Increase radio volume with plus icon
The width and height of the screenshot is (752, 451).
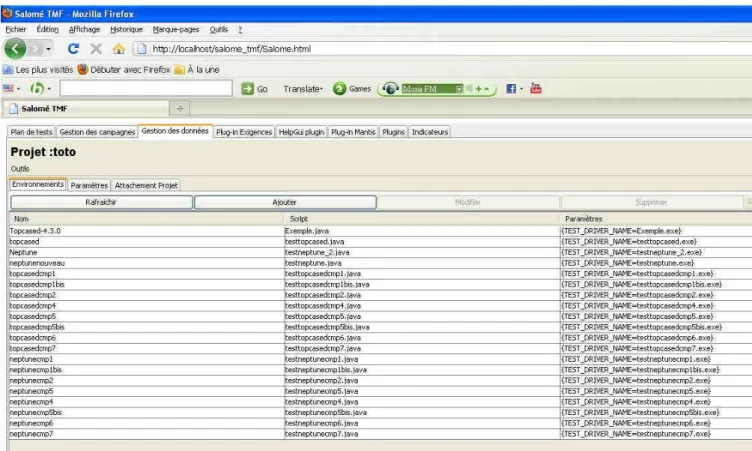click(x=478, y=89)
